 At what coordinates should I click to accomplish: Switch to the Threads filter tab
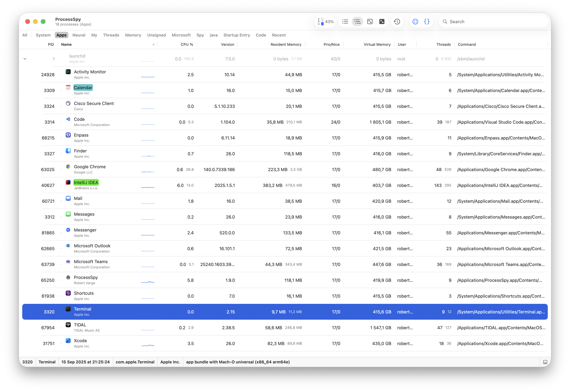(111, 35)
